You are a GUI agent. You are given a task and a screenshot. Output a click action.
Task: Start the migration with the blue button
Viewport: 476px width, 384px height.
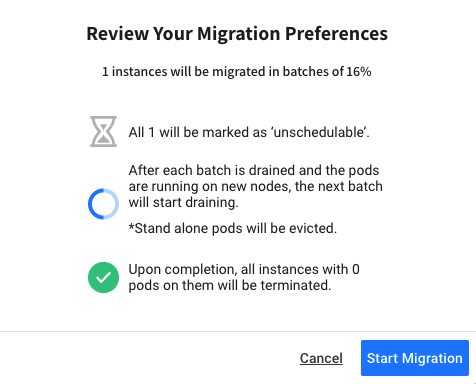coord(415,358)
